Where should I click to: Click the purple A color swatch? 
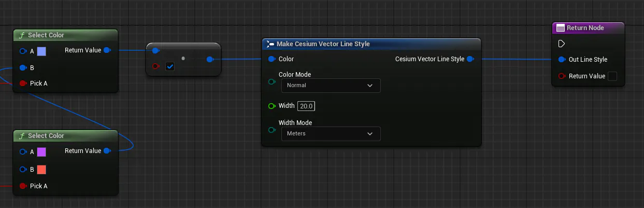click(41, 151)
